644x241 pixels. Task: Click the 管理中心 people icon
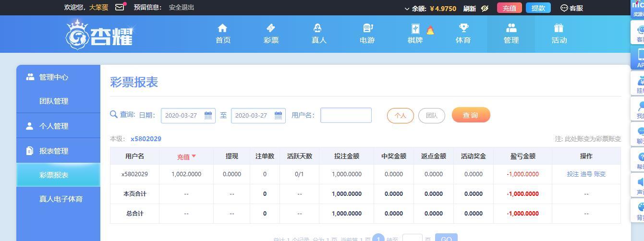coord(30,77)
